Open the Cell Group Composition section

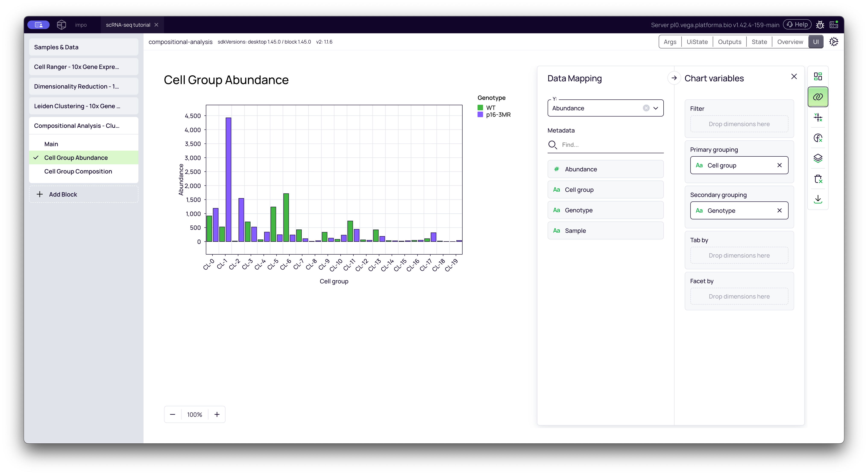pos(78,171)
